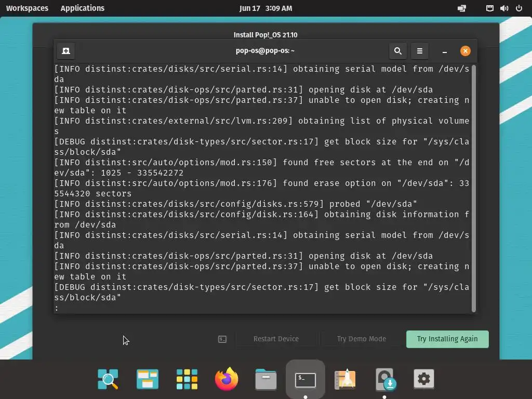Minimize the terminal window
Screen dimensions: 532x399
point(445,51)
